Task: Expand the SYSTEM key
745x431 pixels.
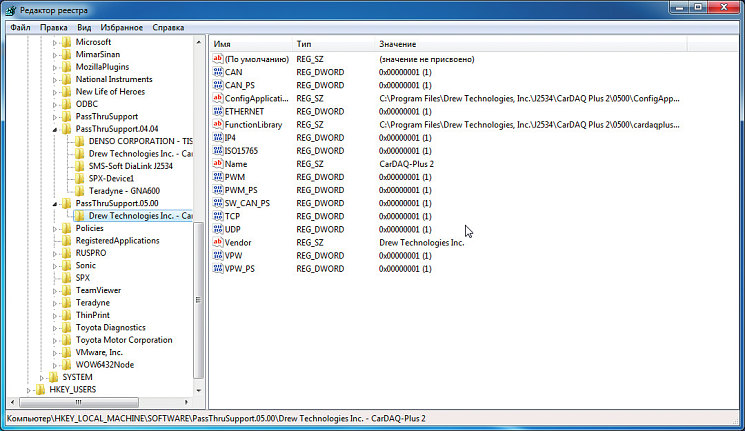Action: pos(41,377)
